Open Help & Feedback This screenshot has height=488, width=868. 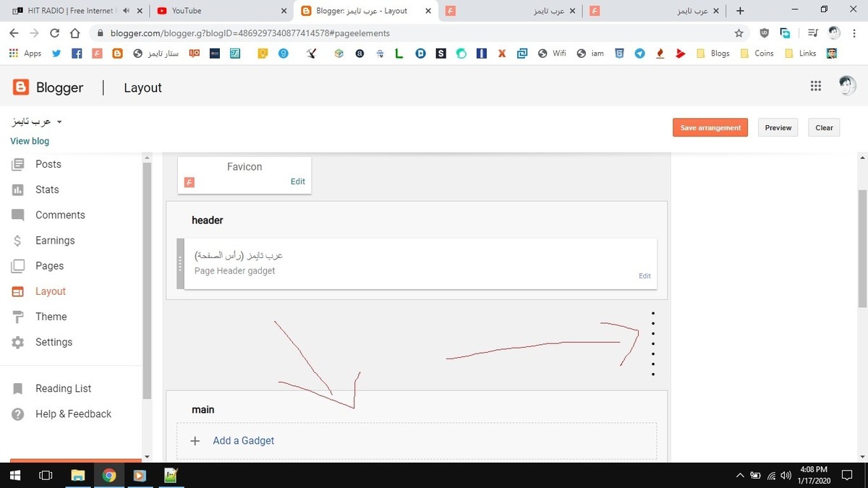73,414
